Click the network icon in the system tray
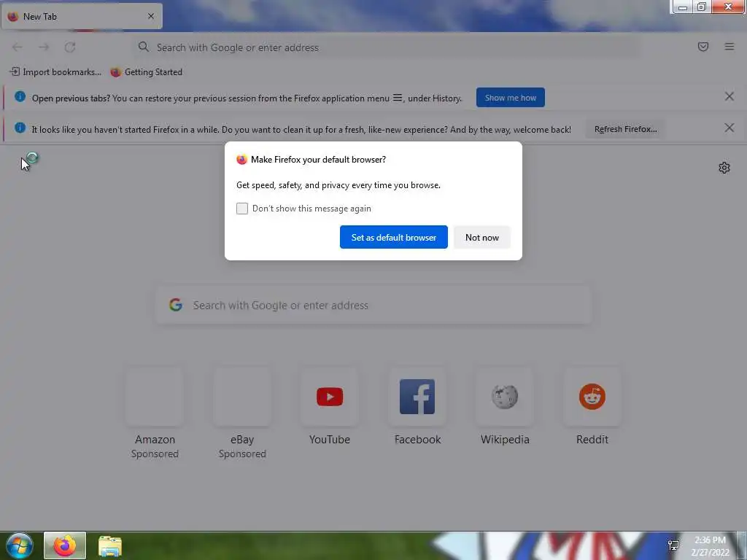The width and height of the screenshot is (747, 560). (673, 545)
